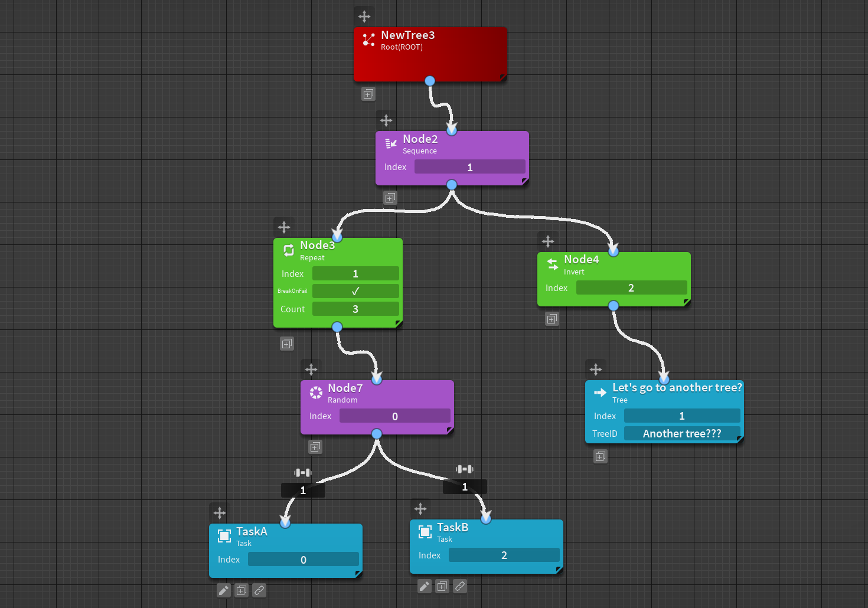
Task: Click the add-child icon below Node4 Invert
Action: 552,319
